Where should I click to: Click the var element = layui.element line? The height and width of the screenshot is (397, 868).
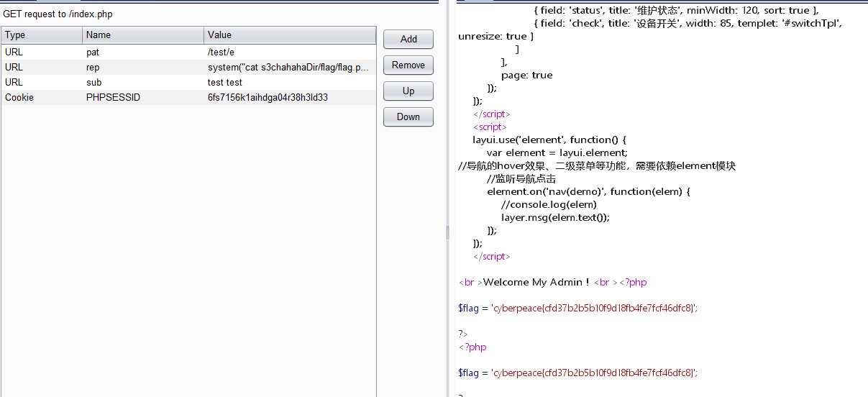557,152
